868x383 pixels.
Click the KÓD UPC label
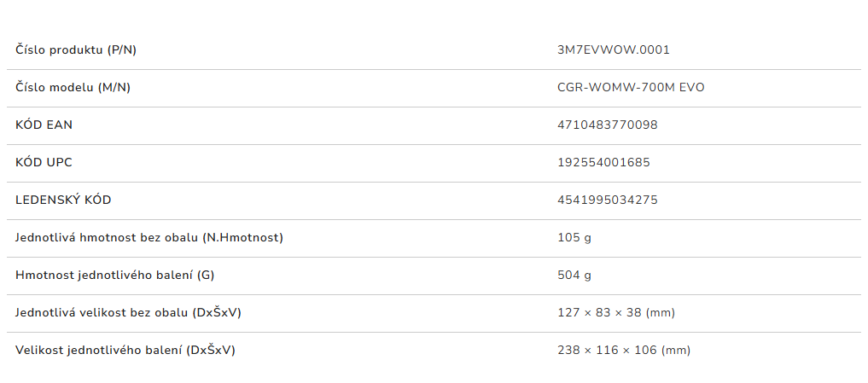pyautogui.click(x=44, y=162)
